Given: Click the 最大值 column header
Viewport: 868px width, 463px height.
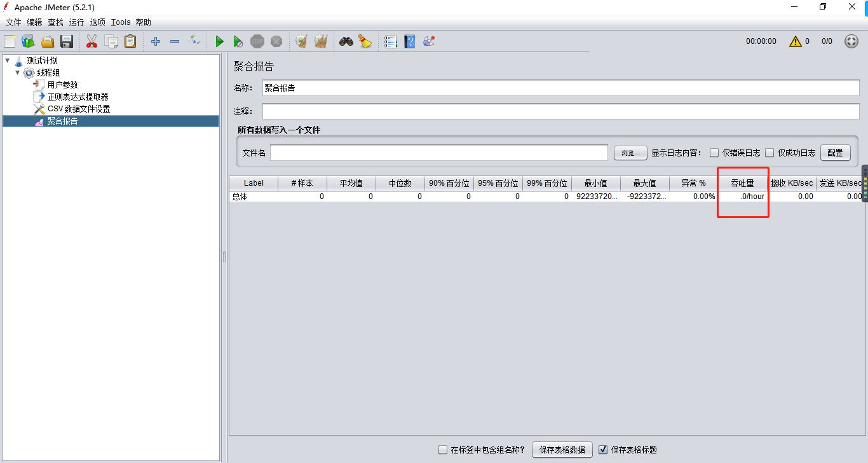Looking at the screenshot, I should tap(645, 183).
